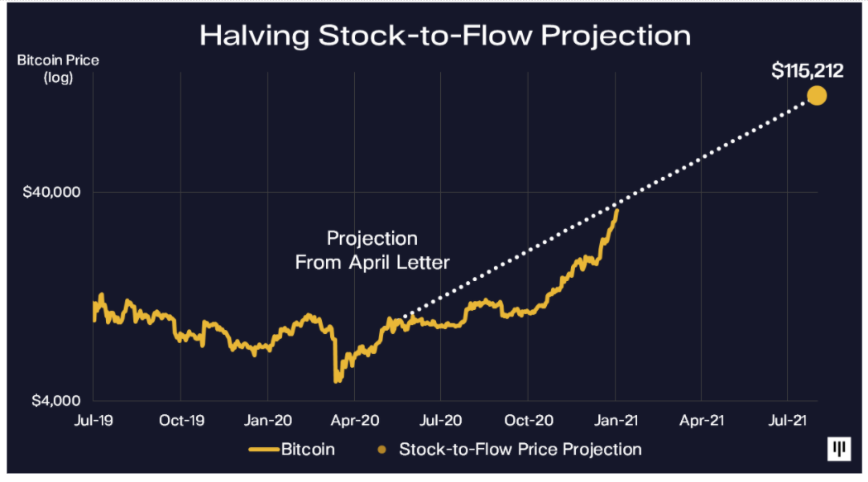Select the Apr-20 x-axis label

(354, 420)
